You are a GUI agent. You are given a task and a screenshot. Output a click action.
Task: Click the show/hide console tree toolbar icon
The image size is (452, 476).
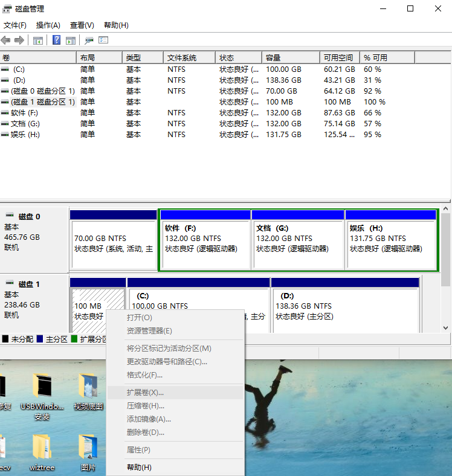[38, 40]
